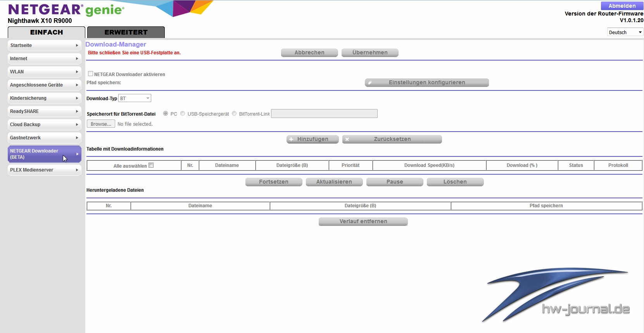Click the plus icon on Hinzufügen button
The height and width of the screenshot is (333, 644).
(x=291, y=139)
